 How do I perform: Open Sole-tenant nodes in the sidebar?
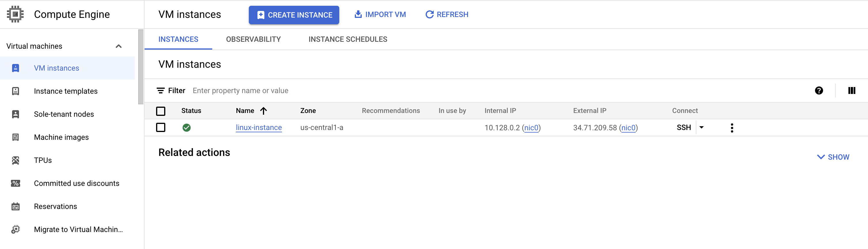tap(67, 114)
